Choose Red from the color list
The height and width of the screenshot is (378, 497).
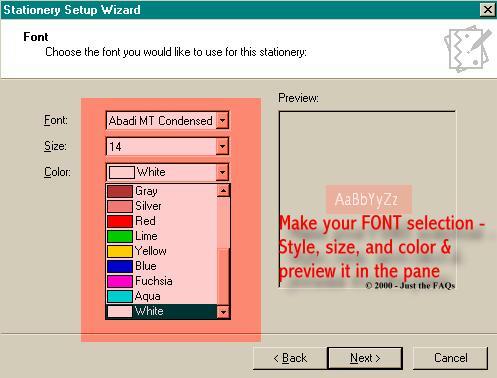161,221
